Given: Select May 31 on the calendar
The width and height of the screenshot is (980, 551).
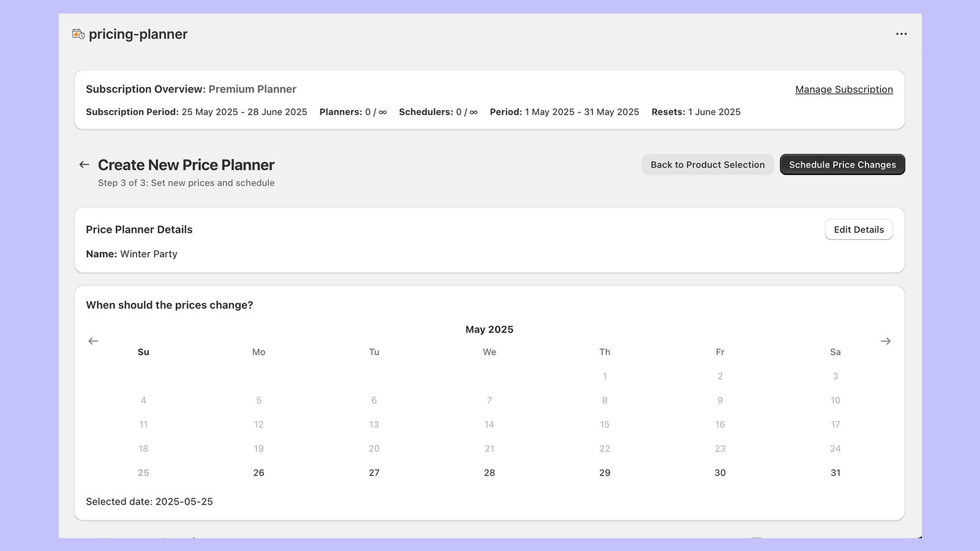Looking at the screenshot, I should point(835,472).
